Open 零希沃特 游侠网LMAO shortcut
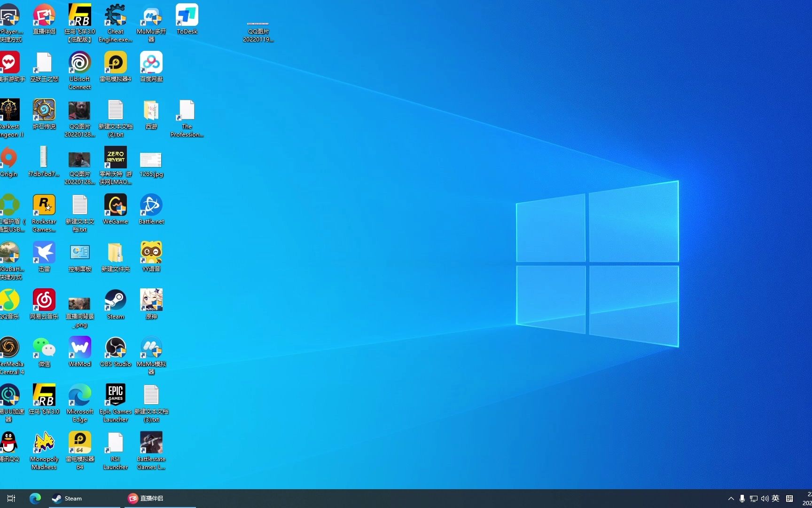 [x=116, y=165]
